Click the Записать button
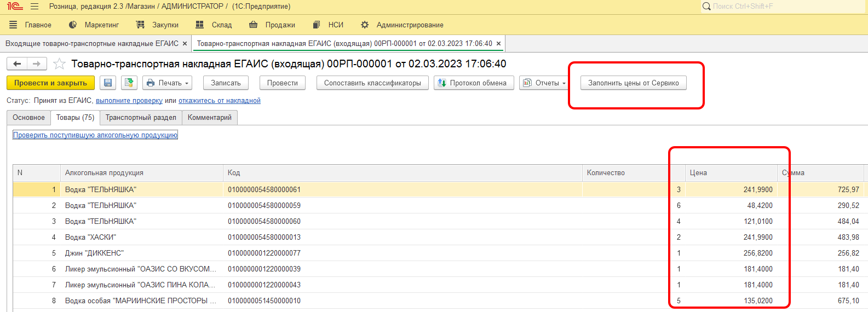The image size is (868, 312). (x=226, y=83)
